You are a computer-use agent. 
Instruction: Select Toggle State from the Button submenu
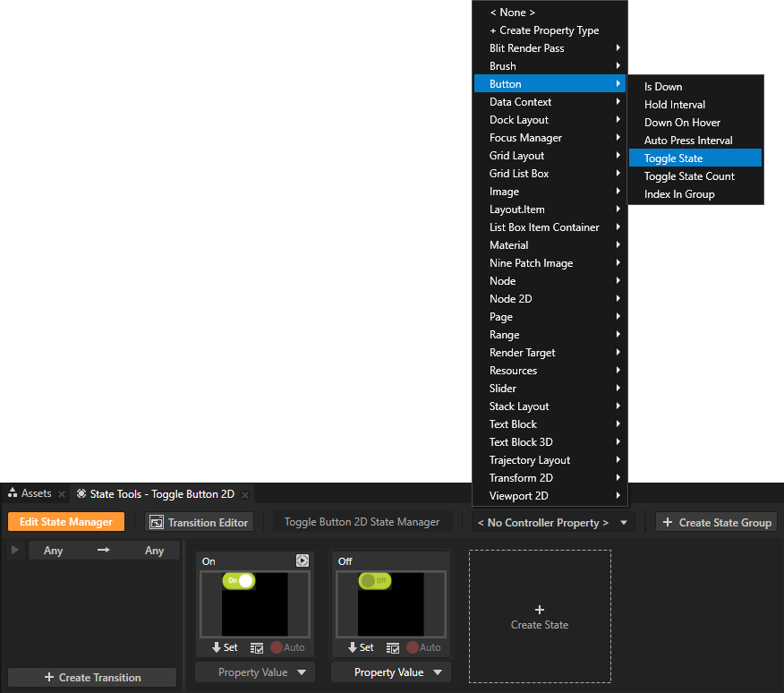click(673, 158)
